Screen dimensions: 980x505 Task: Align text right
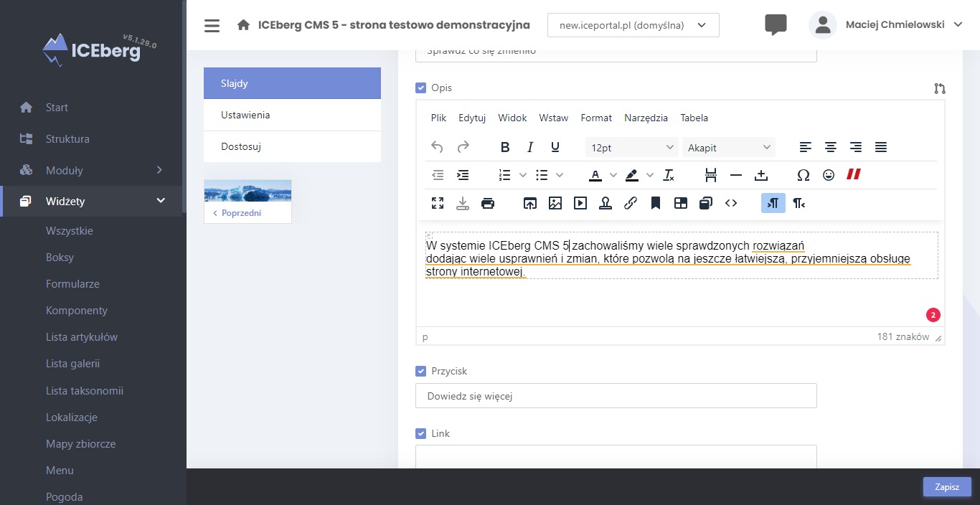point(856,147)
